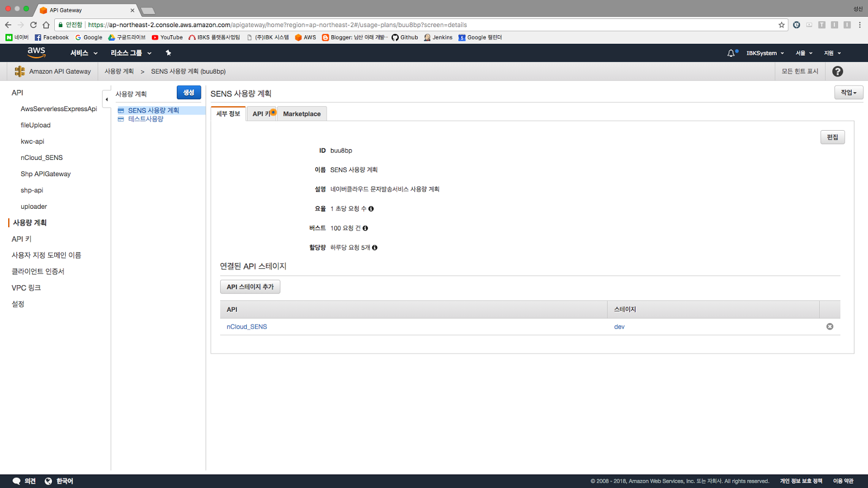Open 클라이언트 인증서 in the sidebar
Viewport: 868px width, 488px height.
pos(38,272)
